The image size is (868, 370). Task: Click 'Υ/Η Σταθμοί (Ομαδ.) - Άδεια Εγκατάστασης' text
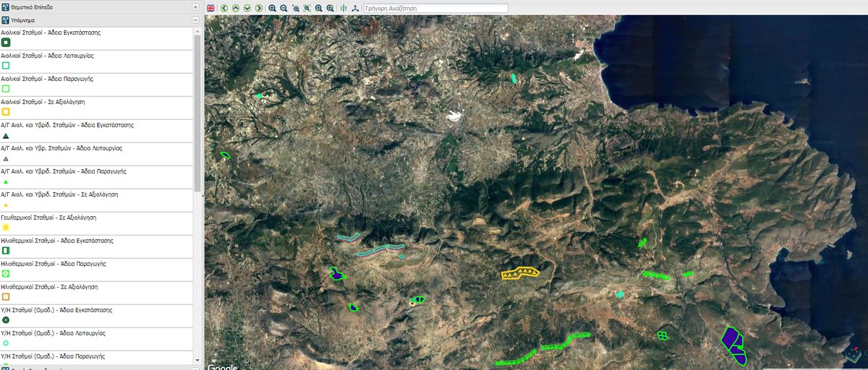[x=56, y=310]
